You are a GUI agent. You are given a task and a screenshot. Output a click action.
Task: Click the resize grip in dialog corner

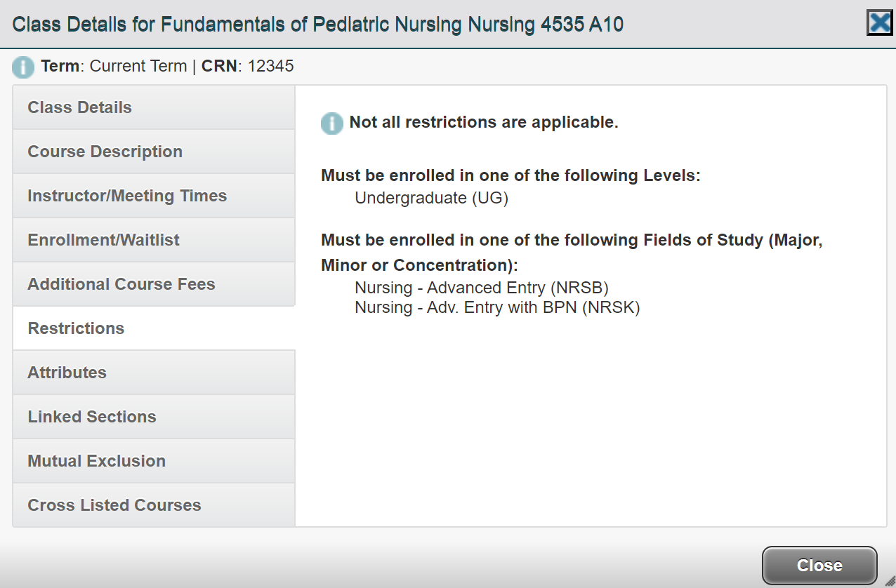click(889, 581)
